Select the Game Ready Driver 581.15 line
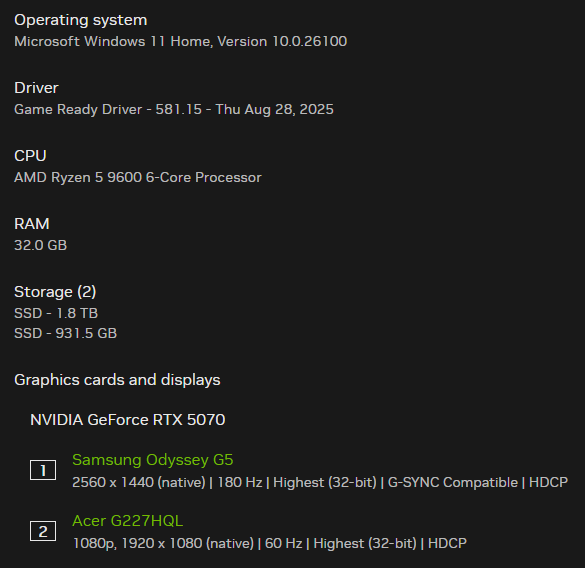Screen dimensions: 585x568 coord(174,109)
